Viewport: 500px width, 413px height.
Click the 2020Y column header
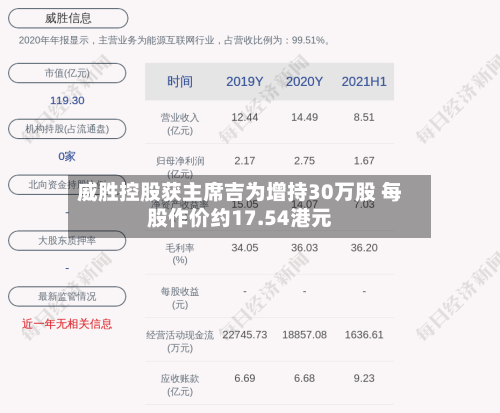click(x=304, y=82)
